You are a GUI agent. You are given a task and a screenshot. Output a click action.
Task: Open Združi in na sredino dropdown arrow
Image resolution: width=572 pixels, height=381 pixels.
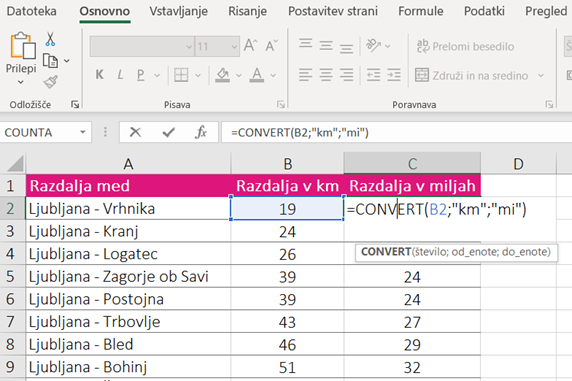tap(541, 76)
